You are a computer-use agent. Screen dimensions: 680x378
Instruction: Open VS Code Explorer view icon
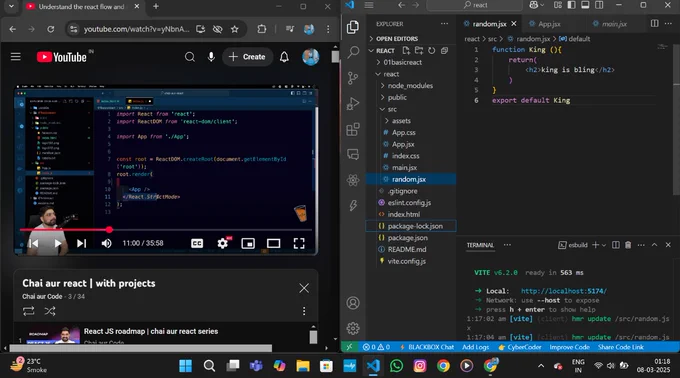tap(353, 27)
